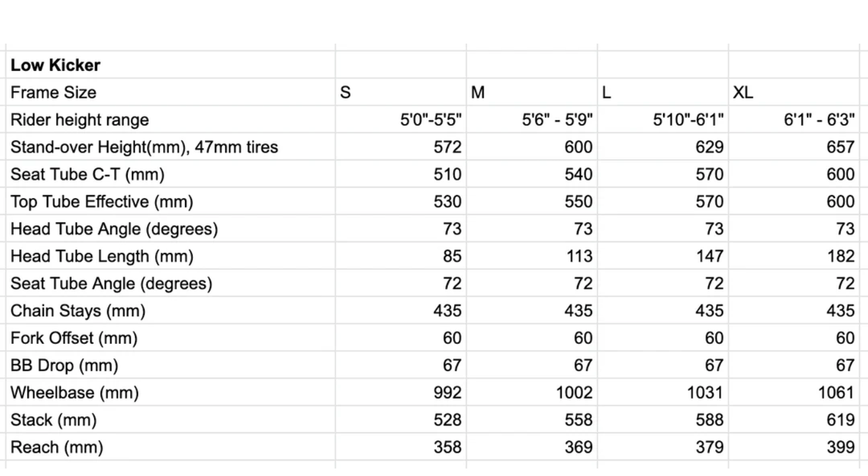
Task: Click the "Fork Offset (mm)" row label
Action: pyautogui.click(x=74, y=338)
